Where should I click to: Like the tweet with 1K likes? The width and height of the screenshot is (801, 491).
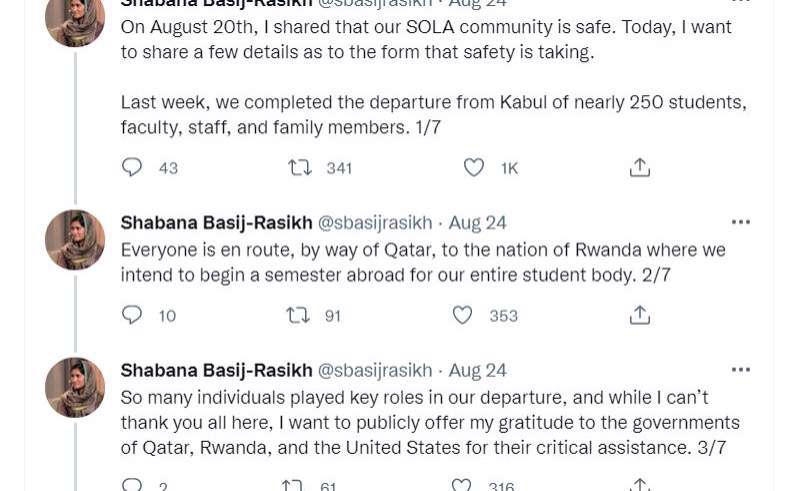click(x=474, y=168)
